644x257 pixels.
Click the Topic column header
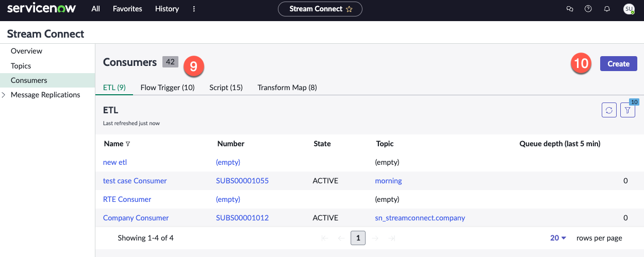coord(385,144)
